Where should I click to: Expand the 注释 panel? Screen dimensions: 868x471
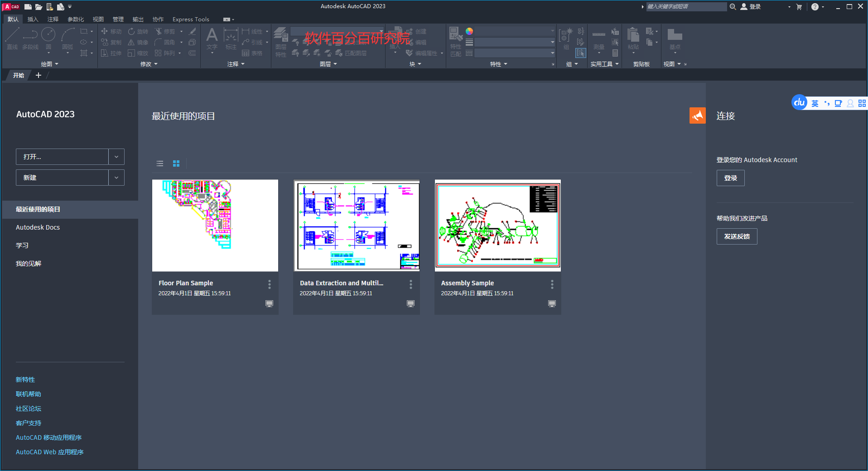236,64
